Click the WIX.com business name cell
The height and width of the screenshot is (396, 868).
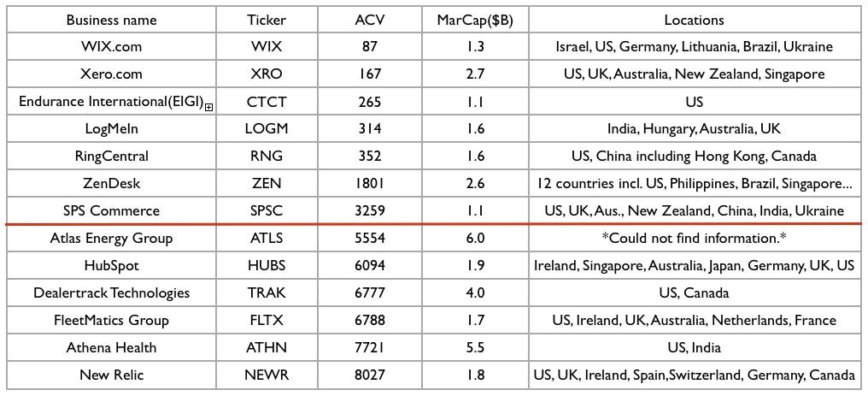pos(111,46)
